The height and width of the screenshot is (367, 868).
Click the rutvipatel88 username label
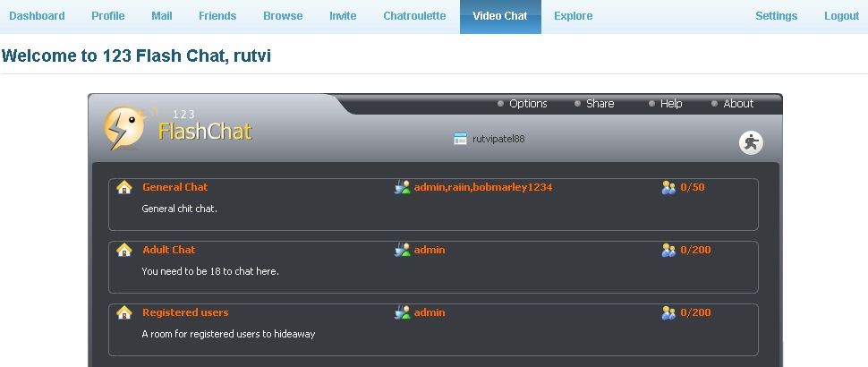(498, 139)
